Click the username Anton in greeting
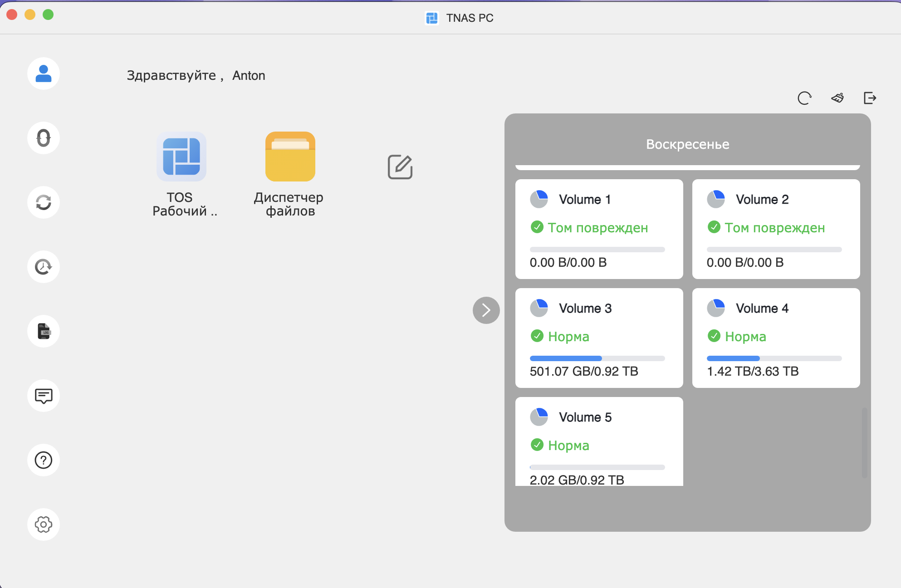901x588 pixels. pyautogui.click(x=249, y=75)
